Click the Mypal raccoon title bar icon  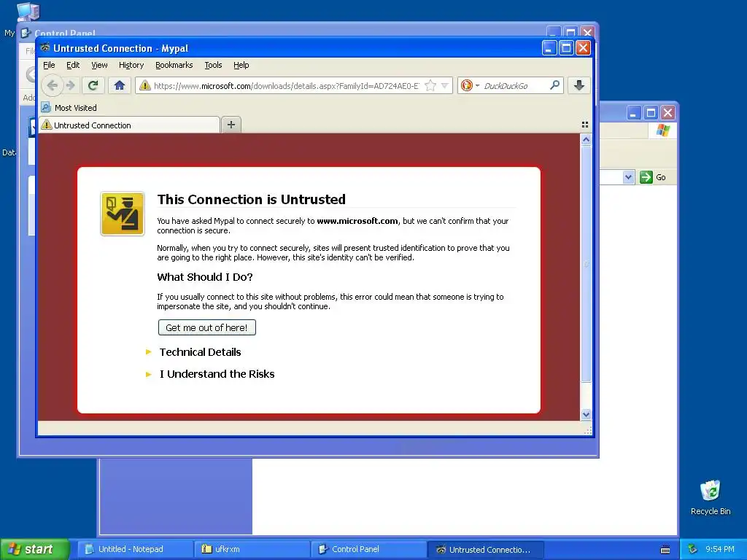44,47
